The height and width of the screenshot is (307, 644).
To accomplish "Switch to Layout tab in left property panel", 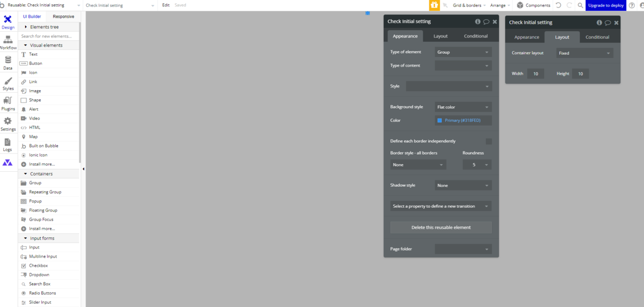I will 441,36.
